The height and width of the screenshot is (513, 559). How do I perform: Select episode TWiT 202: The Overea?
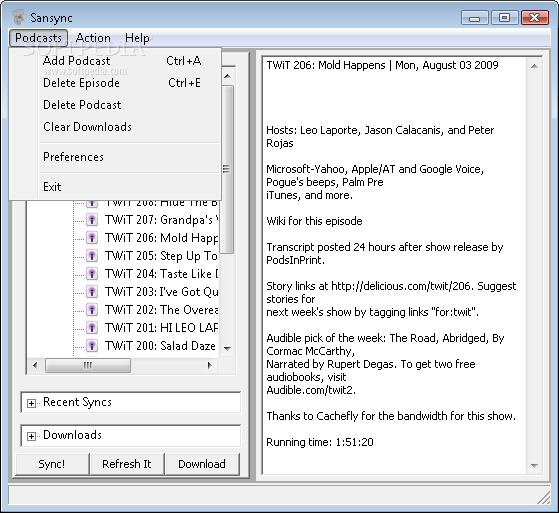161,309
